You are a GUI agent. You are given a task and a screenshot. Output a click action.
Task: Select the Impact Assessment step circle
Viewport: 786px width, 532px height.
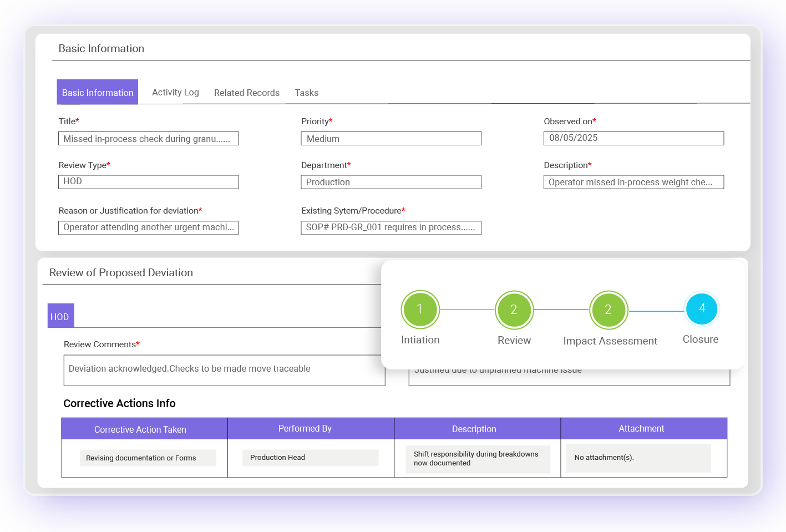(x=608, y=310)
